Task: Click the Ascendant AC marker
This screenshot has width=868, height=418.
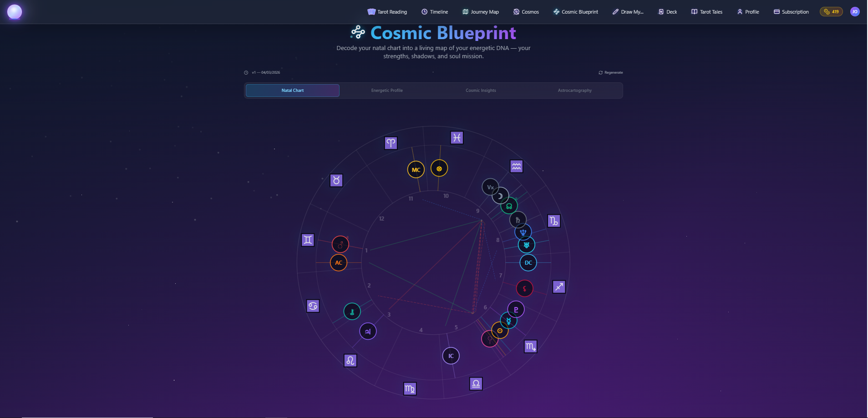Action: click(338, 262)
